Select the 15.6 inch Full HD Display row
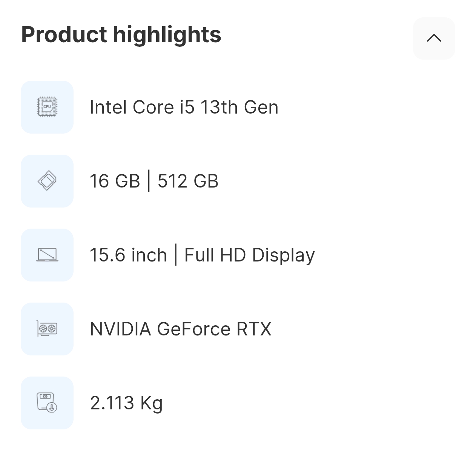 203,255
